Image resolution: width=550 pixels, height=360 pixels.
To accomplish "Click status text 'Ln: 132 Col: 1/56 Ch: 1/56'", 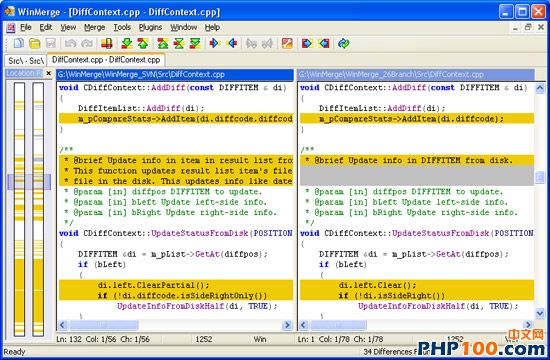I will click(103, 339).
